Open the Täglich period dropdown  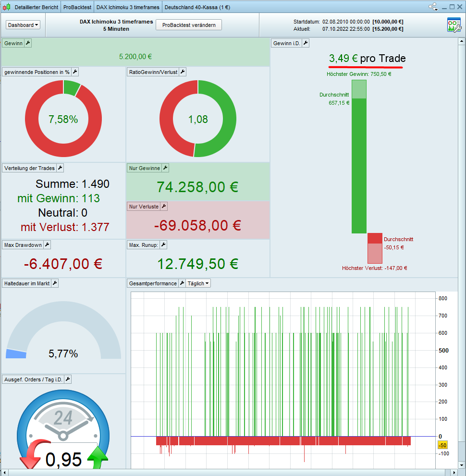tap(198, 283)
